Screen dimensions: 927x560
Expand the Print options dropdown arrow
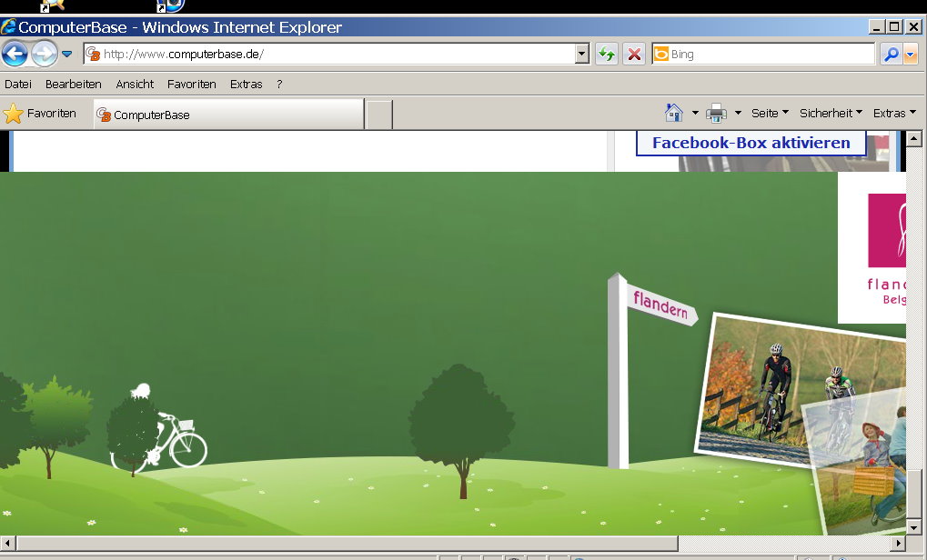pos(738,112)
